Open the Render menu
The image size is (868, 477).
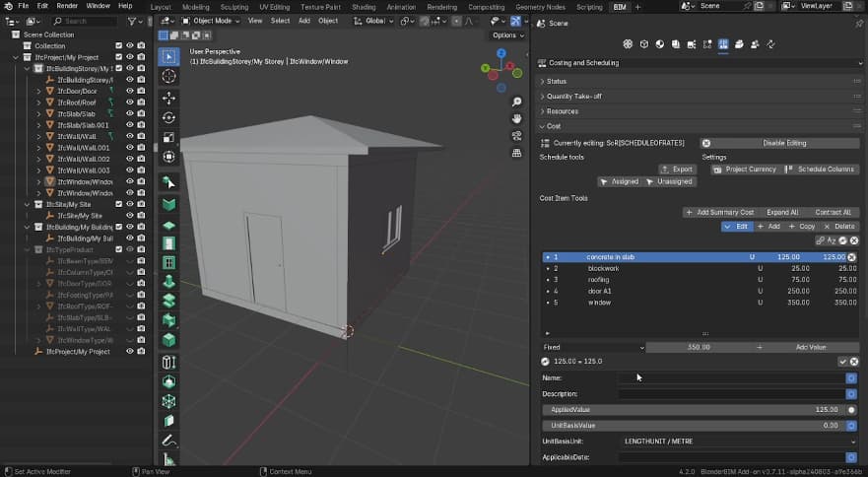(67, 6)
